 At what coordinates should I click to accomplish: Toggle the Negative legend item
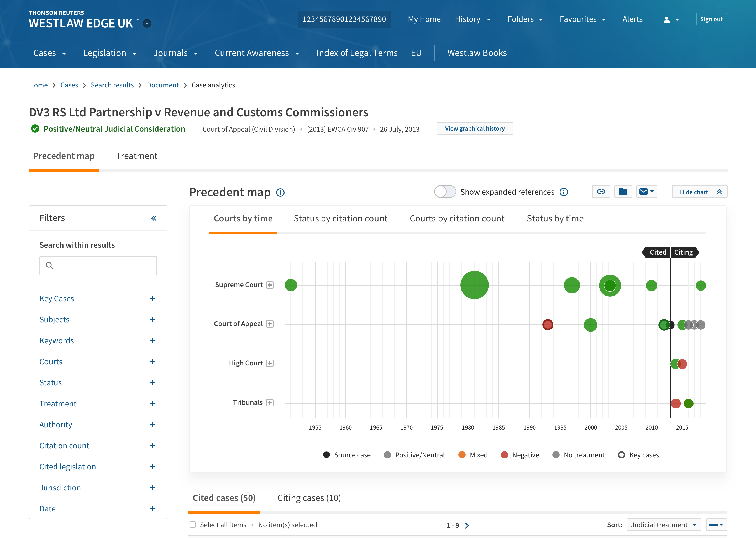520,455
